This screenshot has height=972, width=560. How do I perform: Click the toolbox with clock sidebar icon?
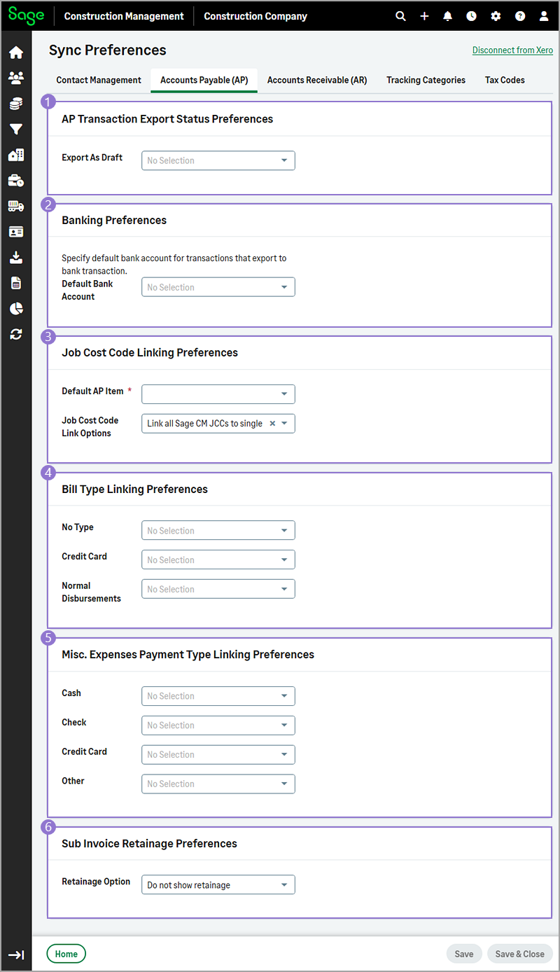(15, 180)
